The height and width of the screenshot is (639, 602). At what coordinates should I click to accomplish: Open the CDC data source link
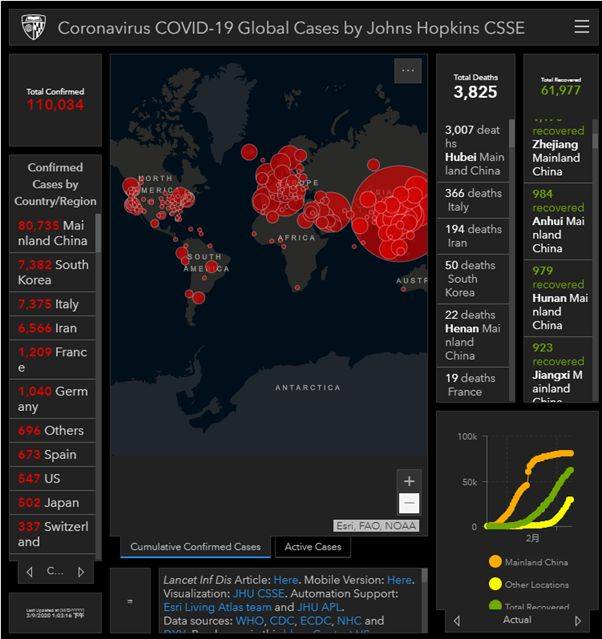pyautogui.click(x=282, y=621)
